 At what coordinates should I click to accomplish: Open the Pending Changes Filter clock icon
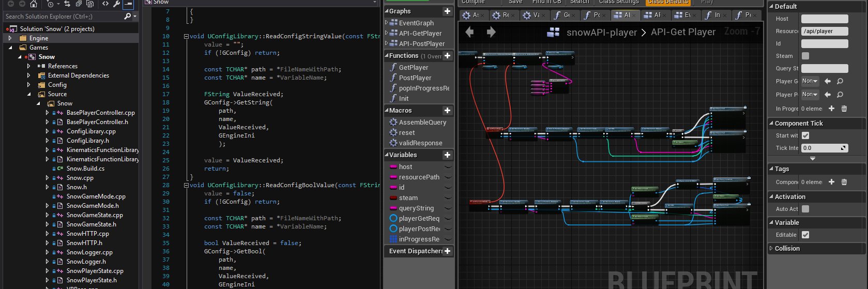tap(51, 4)
